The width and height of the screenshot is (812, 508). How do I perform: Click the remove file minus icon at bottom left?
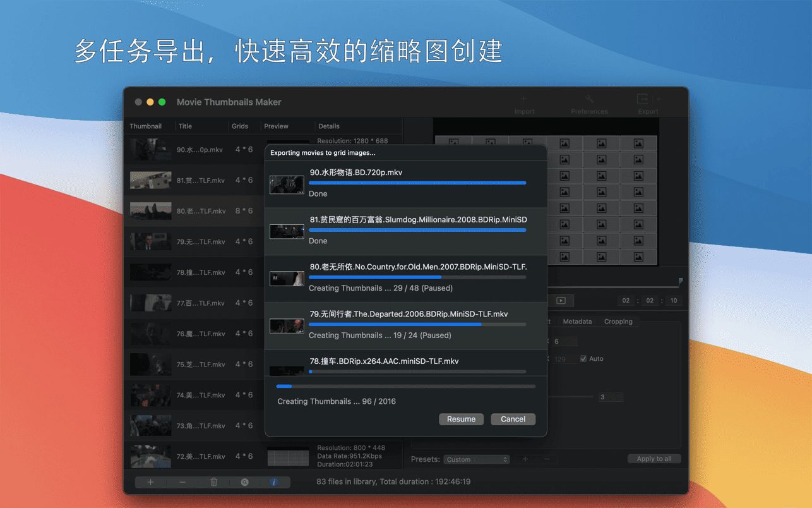182,482
